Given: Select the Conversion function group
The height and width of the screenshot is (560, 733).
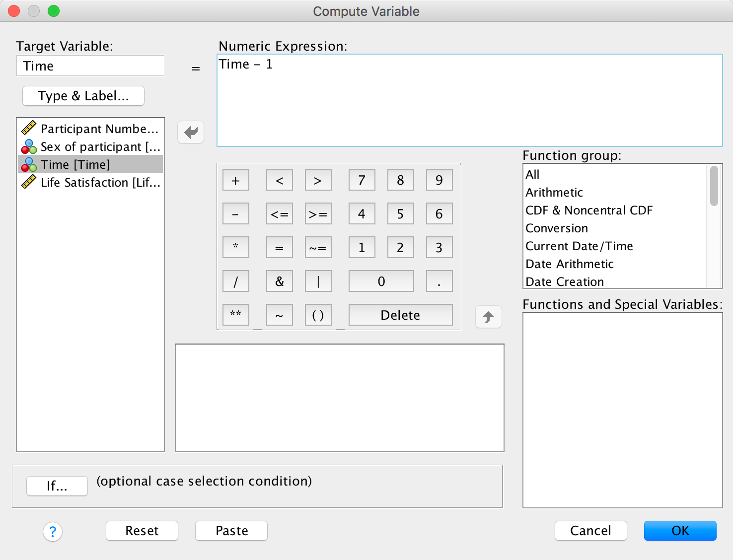Looking at the screenshot, I should click(x=557, y=228).
